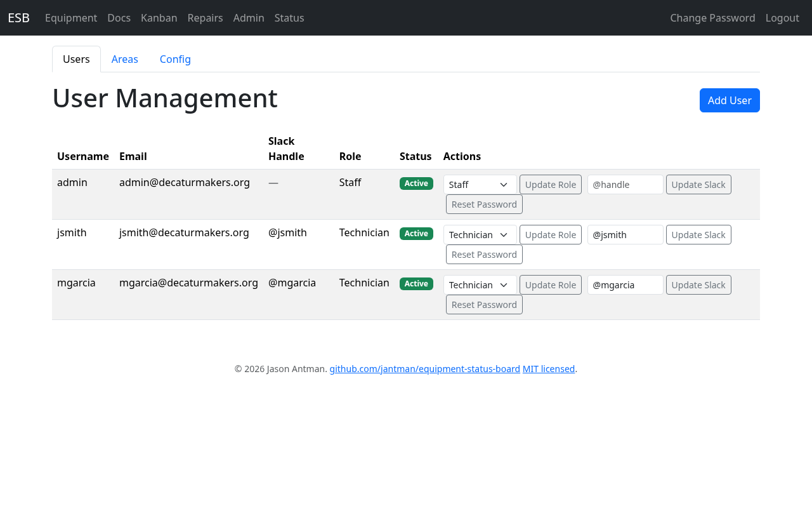This screenshot has height=508, width=812.
Task: Focus the @jsmith Slack handle input
Action: point(625,235)
